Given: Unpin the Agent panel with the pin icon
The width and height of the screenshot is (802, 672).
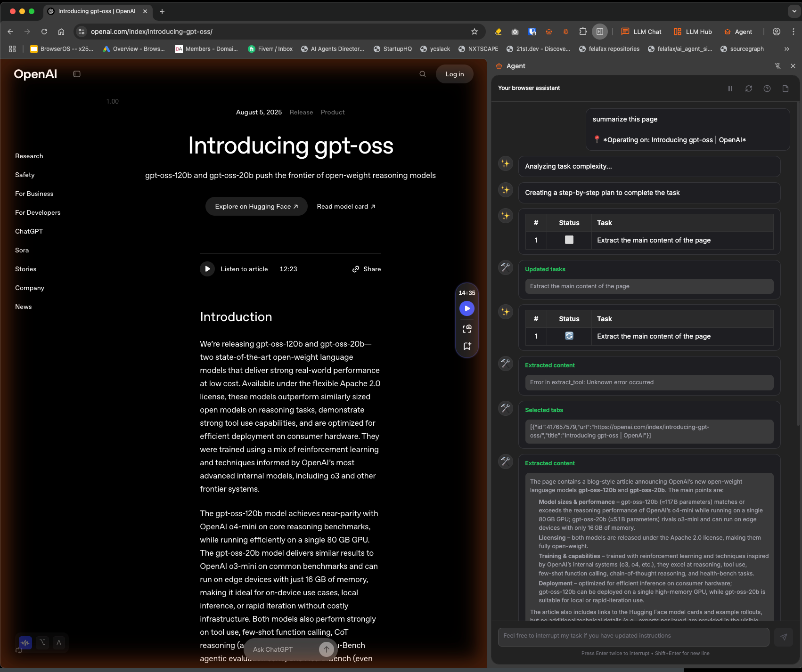Looking at the screenshot, I should pyautogui.click(x=777, y=66).
